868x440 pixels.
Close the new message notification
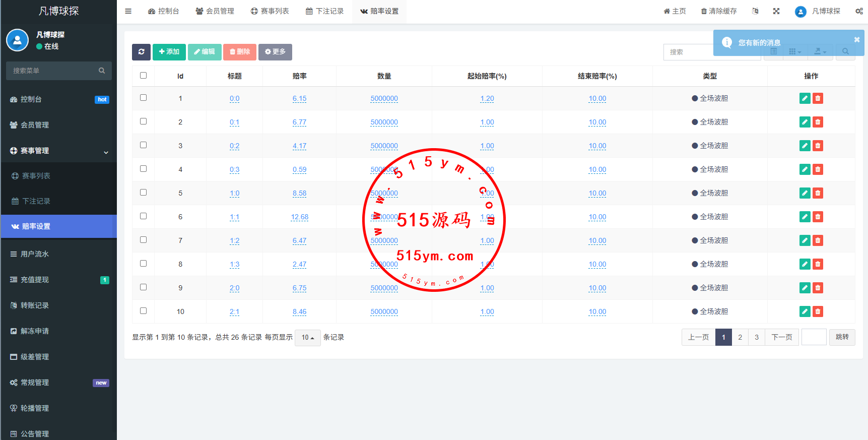coord(856,40)
